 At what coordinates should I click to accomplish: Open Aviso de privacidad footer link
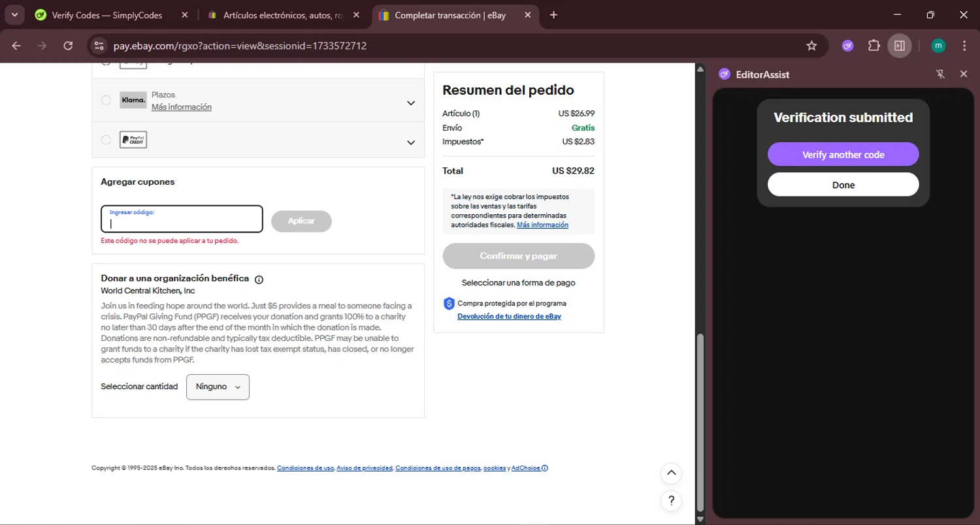(x=365, y=468)
